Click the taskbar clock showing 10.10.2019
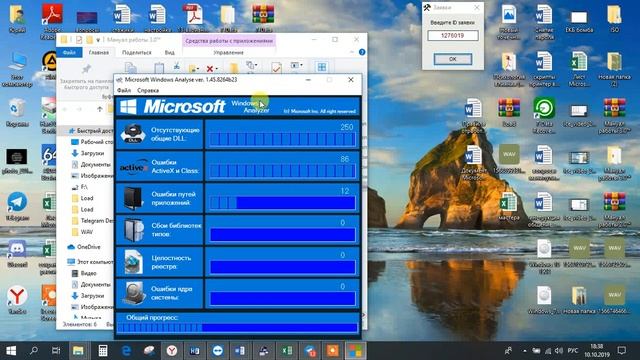The width and height of the screenshot is (640, 360). (x=597, y=351)
